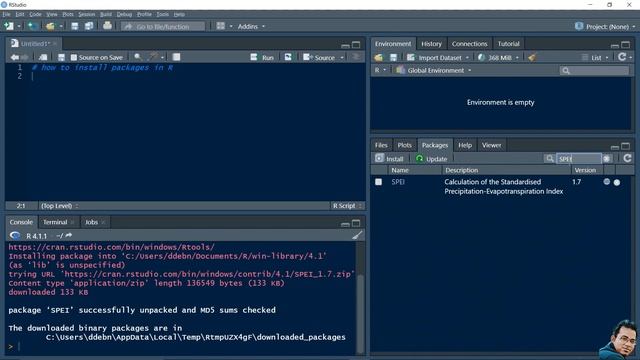Open the Project (None) dropdown
The image size is (640, 360).
(606, 27)
